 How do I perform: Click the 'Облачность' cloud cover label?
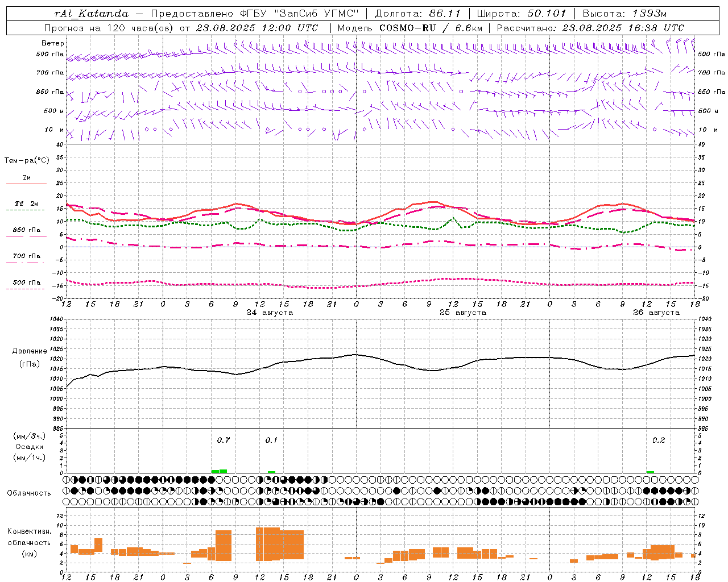coord(29,493)
